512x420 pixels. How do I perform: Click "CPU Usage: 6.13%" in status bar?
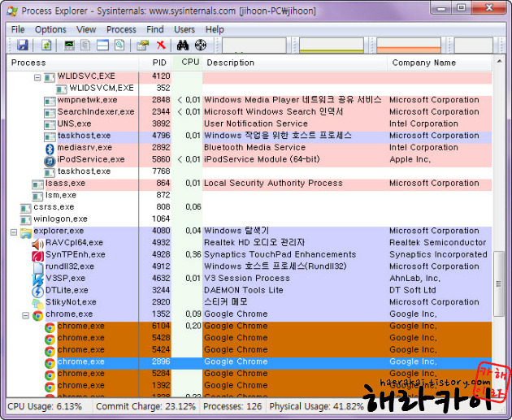tap(45, 406)
